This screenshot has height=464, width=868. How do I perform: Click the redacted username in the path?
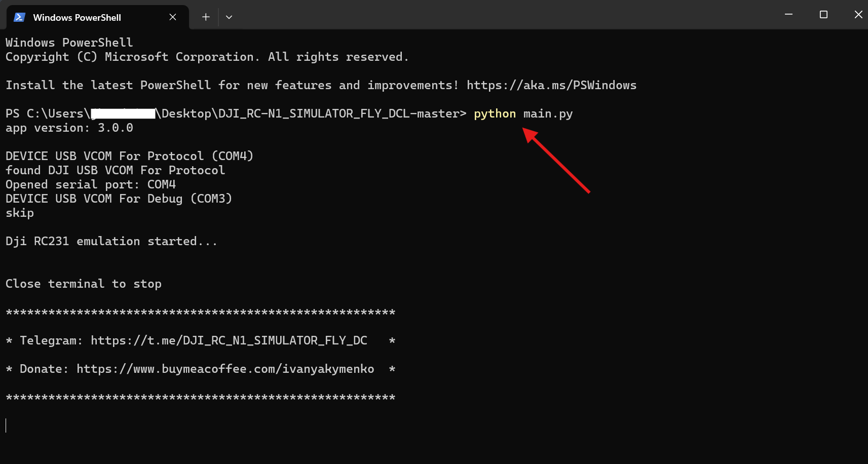(123, 113)
